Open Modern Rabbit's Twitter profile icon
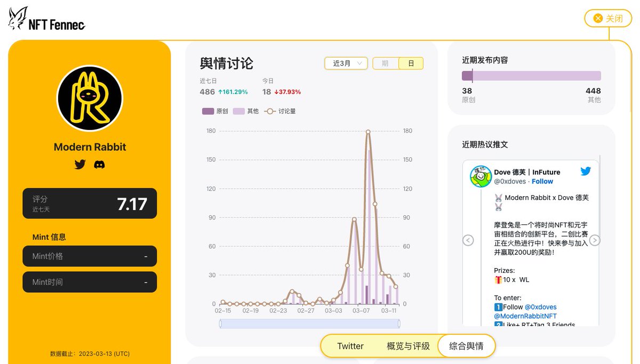Screen dimensions: 640x364 80,165
